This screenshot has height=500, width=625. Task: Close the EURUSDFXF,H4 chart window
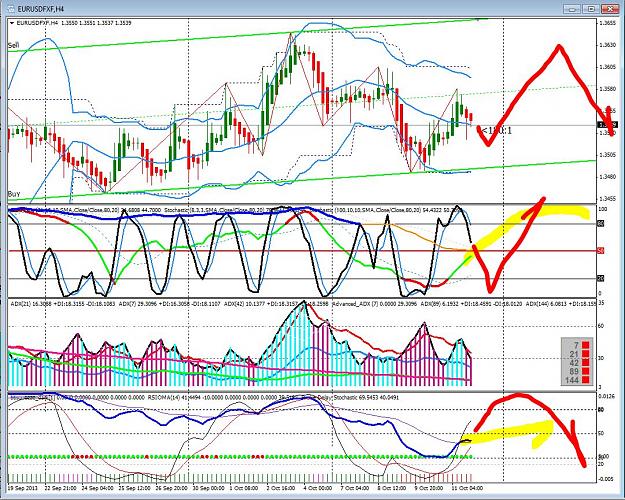609,8
